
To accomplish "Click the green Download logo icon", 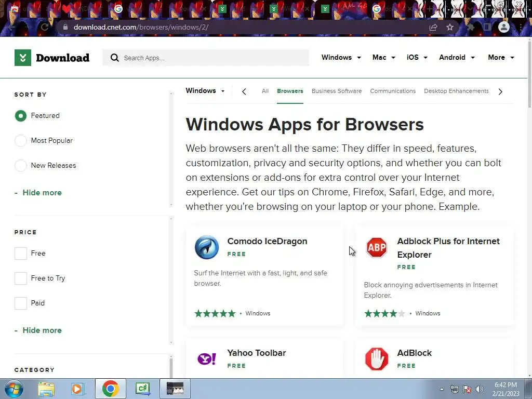I will 23,58.
